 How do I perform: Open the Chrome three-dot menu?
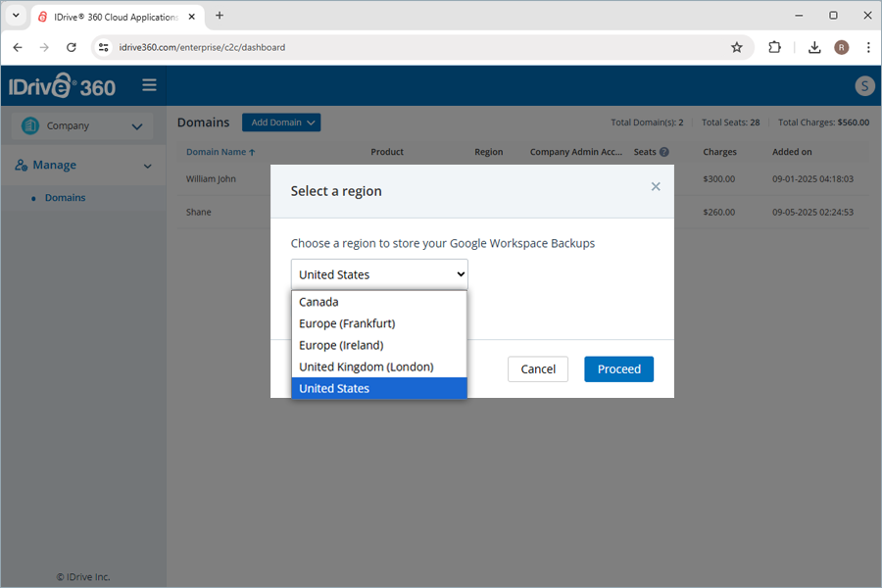[x=866, y=46]
